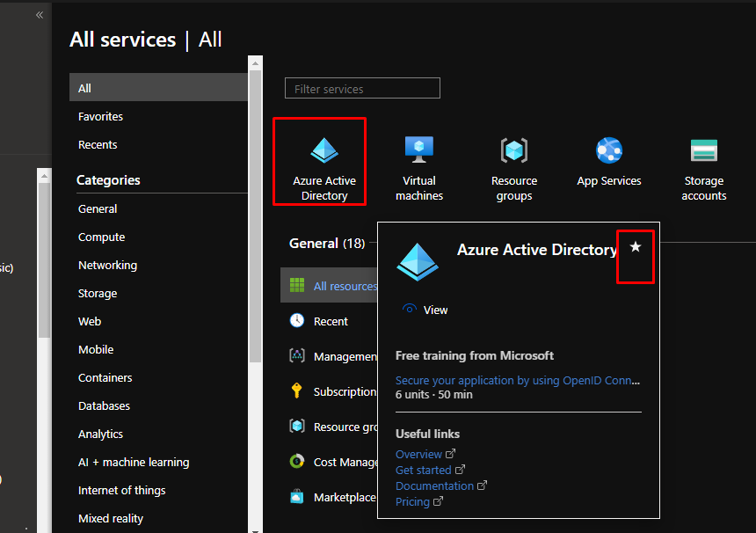Collapse the sidebar with double chevron
The image size is (756, 533).
tap(40, 15)
